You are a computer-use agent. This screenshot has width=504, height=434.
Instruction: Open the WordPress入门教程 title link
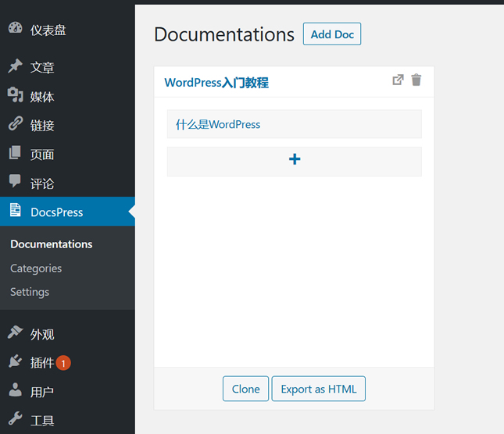[x=216, y=83]
